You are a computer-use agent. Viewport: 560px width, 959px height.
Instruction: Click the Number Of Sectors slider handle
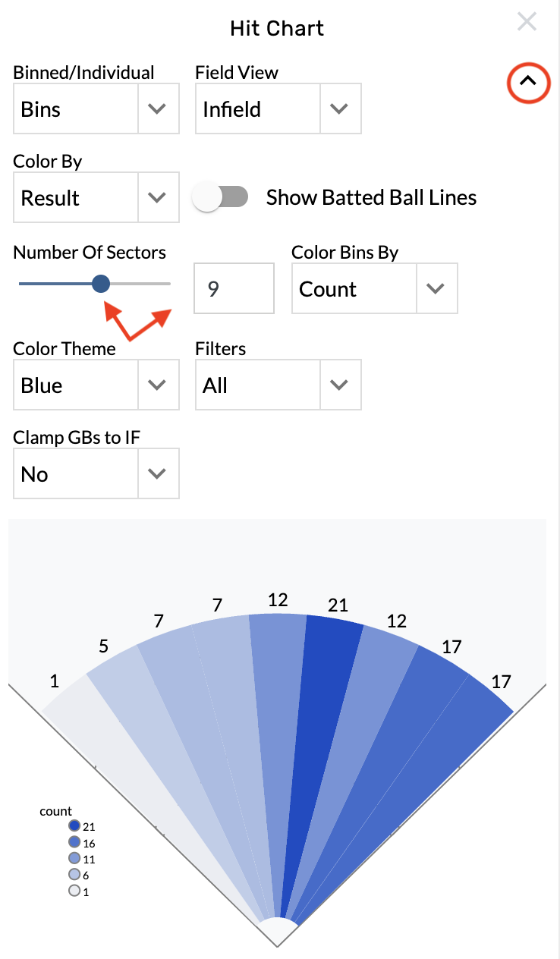tap(101, 284)
